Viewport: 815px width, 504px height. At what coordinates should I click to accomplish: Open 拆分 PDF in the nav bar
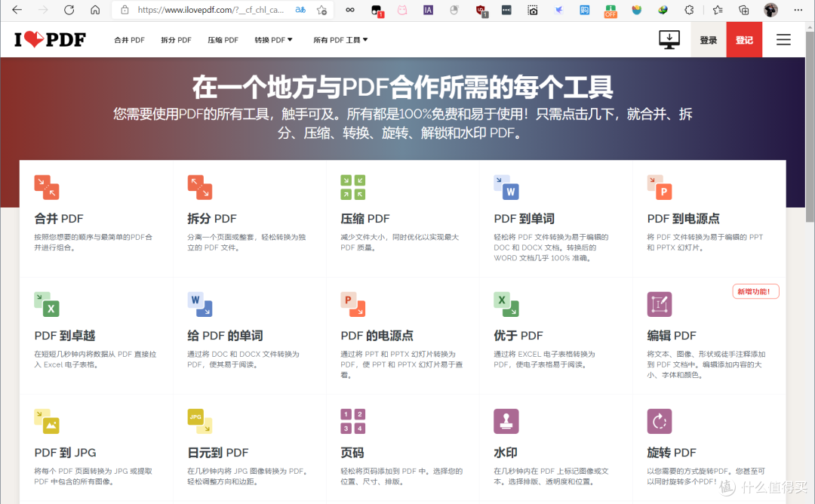176,40
